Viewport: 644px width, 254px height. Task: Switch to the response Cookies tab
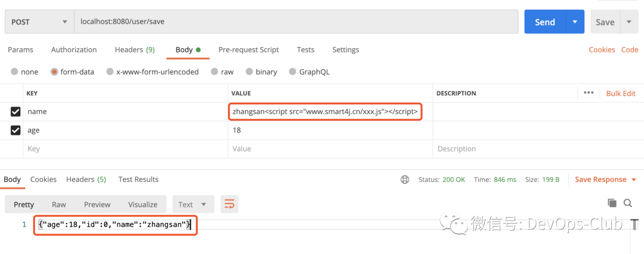[x=44, y=179]
